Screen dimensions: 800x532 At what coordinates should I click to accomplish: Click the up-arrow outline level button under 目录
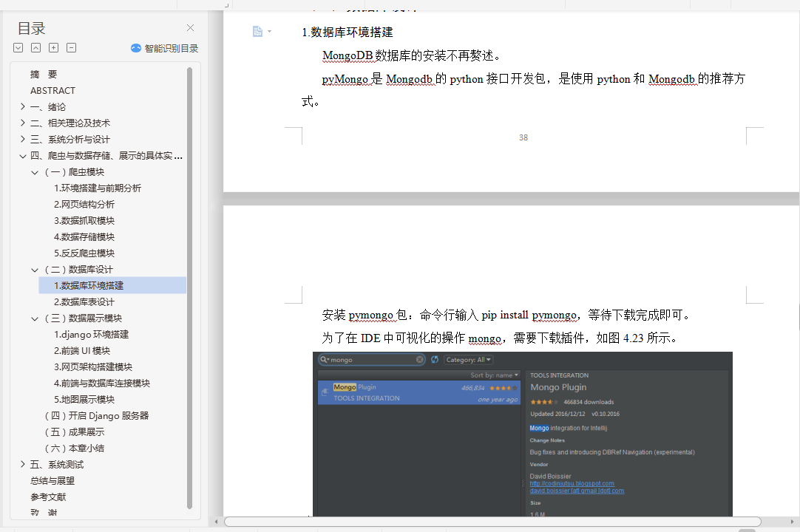pos(35,48)
